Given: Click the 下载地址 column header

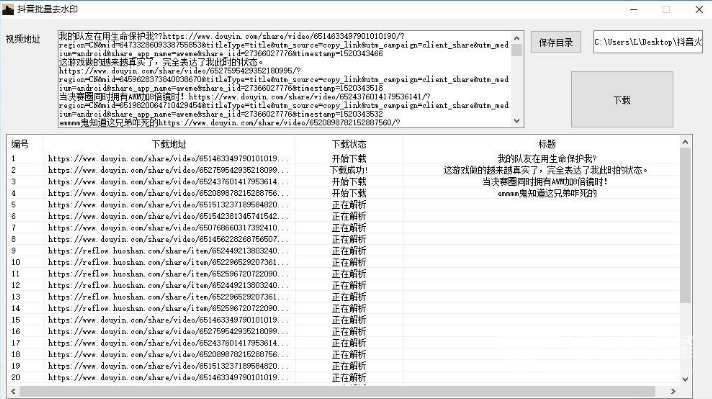Looking at the screenshot, I should 169,144.
